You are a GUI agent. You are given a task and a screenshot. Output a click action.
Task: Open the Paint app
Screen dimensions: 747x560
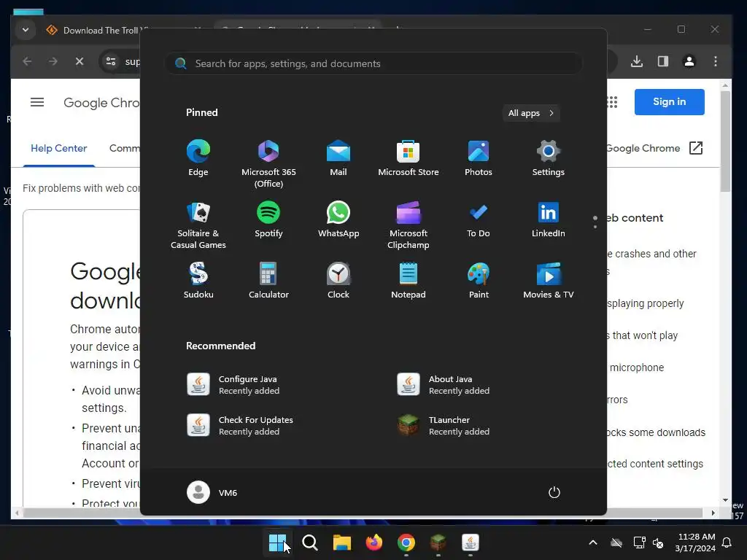pyautogui.click(x=479, y=281)
